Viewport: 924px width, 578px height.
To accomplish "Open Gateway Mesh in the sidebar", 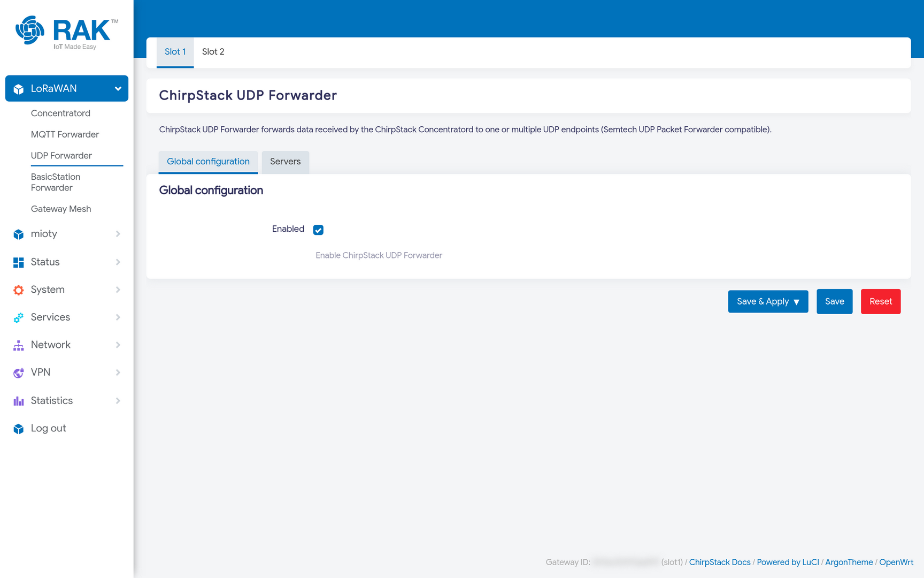I will (x=61, y=209).
